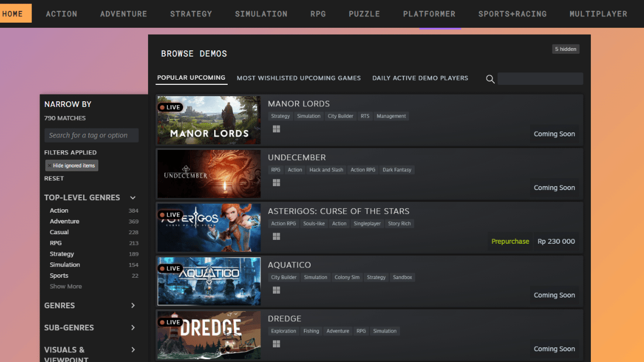The height and width of the screenshot is (362, 644).
Task: Click LIVE badge on Asterigos thumbnail
Action: (x=170, y=215)
